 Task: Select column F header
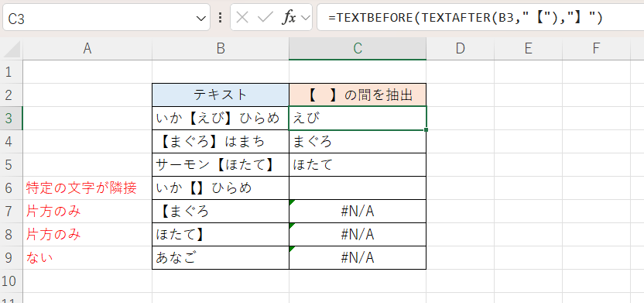pos(596,49)
